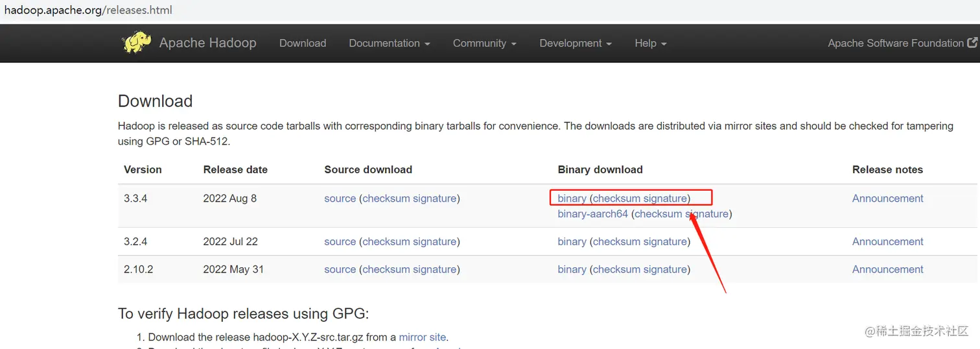View the 3.3.4 release Announcement
Viewport: 980px width, 349px height.
coord(887,199)
